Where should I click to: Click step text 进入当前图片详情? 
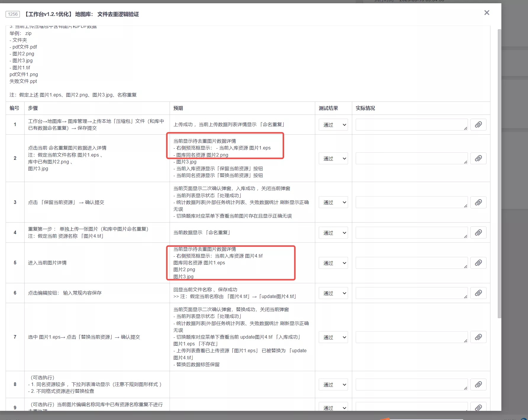click(x=47, y=263)
